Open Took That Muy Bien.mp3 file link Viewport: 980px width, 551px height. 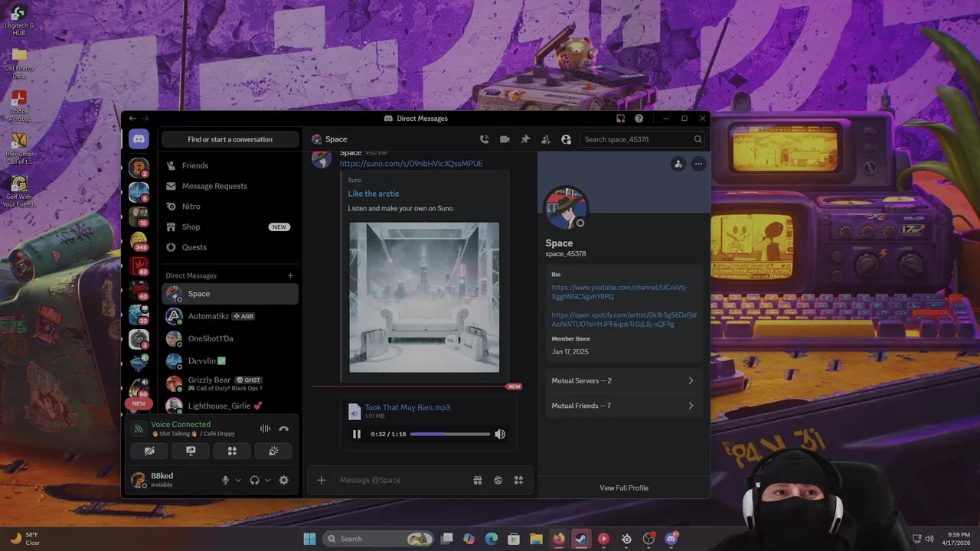tap(407, 408)
